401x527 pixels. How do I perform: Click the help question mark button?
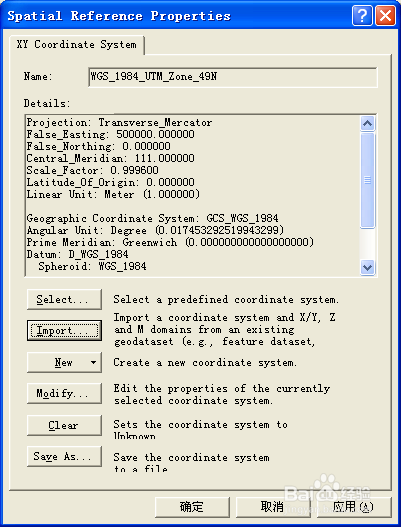tap(362, 15)
